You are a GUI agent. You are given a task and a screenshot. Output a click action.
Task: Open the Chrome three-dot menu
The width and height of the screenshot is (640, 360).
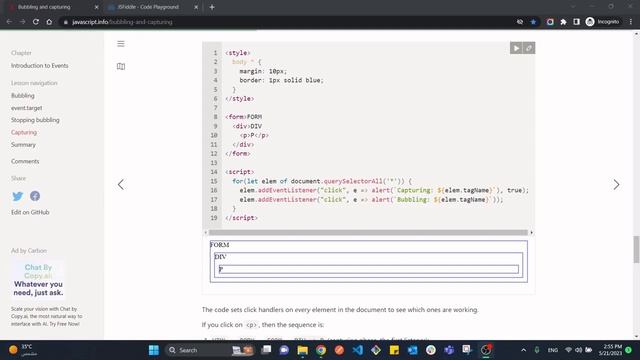coord(631,22)
